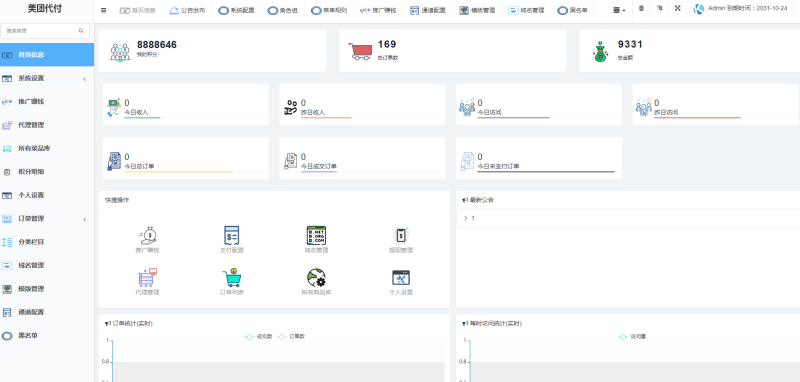Open 域名管理 domain list shortcut icon
Screen dimensions: 800x382
[x=316, y=235]
